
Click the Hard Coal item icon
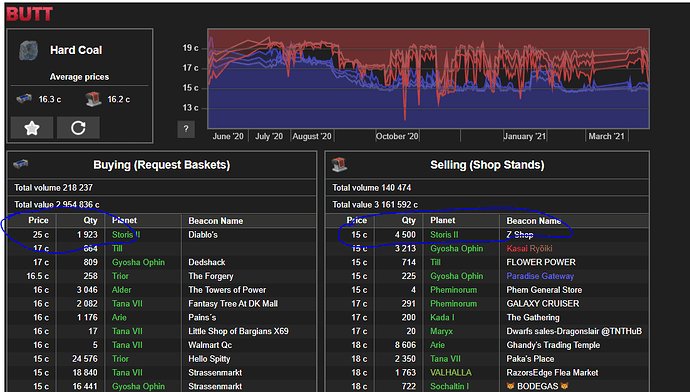(x=29, y=51)
